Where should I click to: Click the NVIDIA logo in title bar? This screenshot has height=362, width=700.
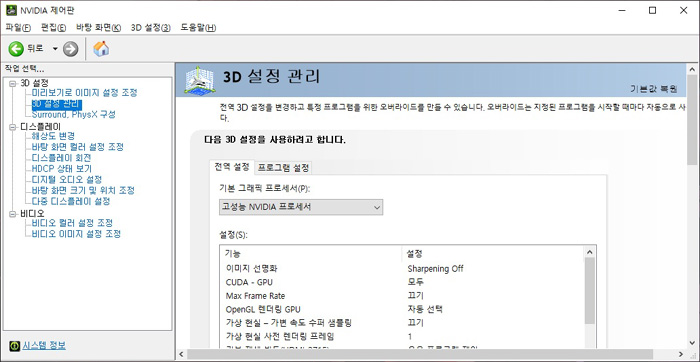[11, 10]
